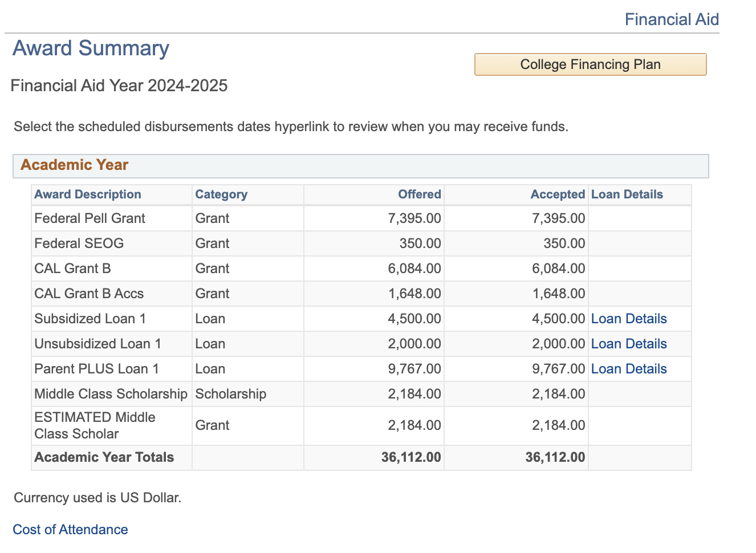756x553 pixels.
Task: Select the CAL Grant B row
Action: click(x=72, y=269)
